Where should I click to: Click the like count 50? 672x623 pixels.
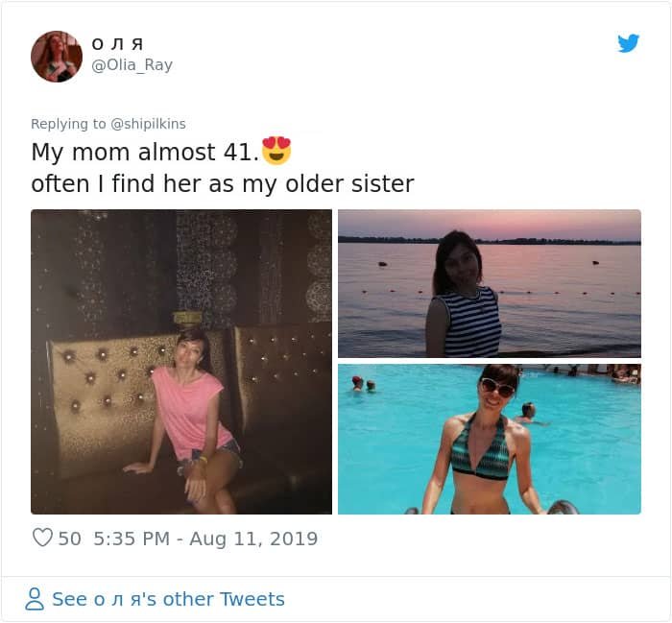coord(69,539)
